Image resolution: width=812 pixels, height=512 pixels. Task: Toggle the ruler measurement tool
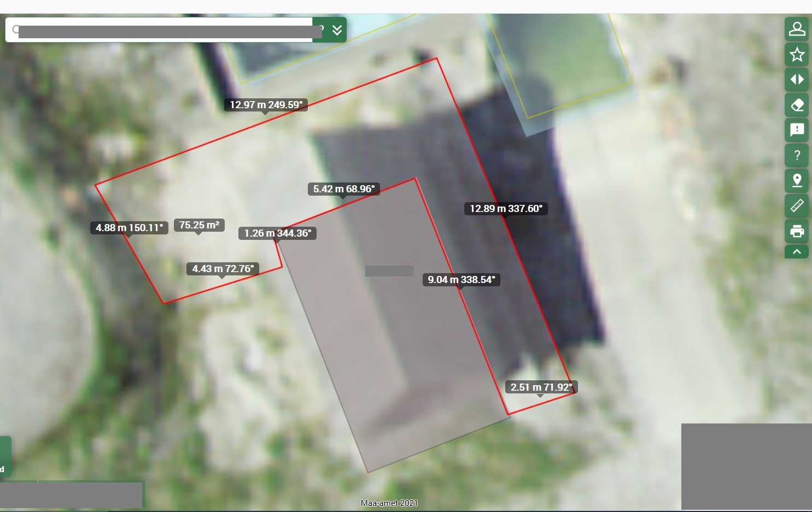point(797,206)
